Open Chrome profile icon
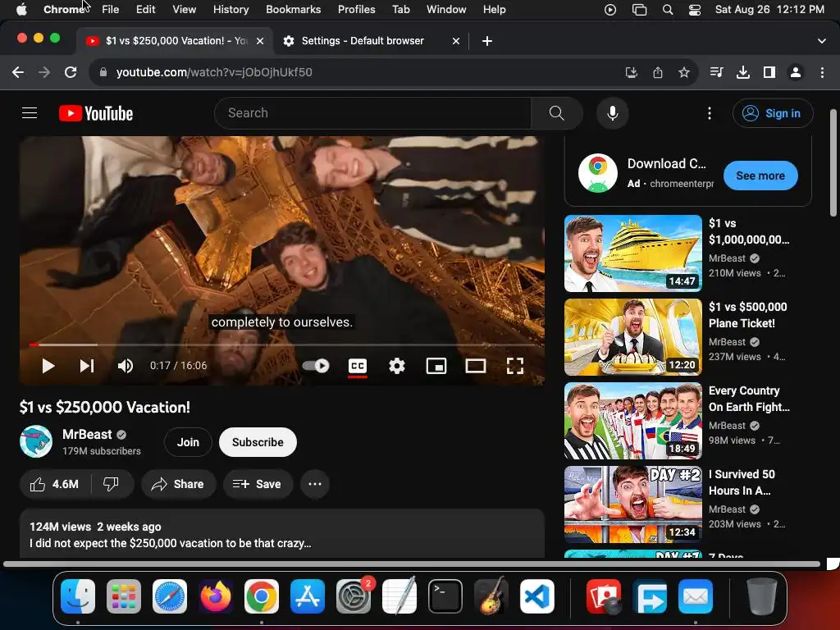 [x=796, y=72]
